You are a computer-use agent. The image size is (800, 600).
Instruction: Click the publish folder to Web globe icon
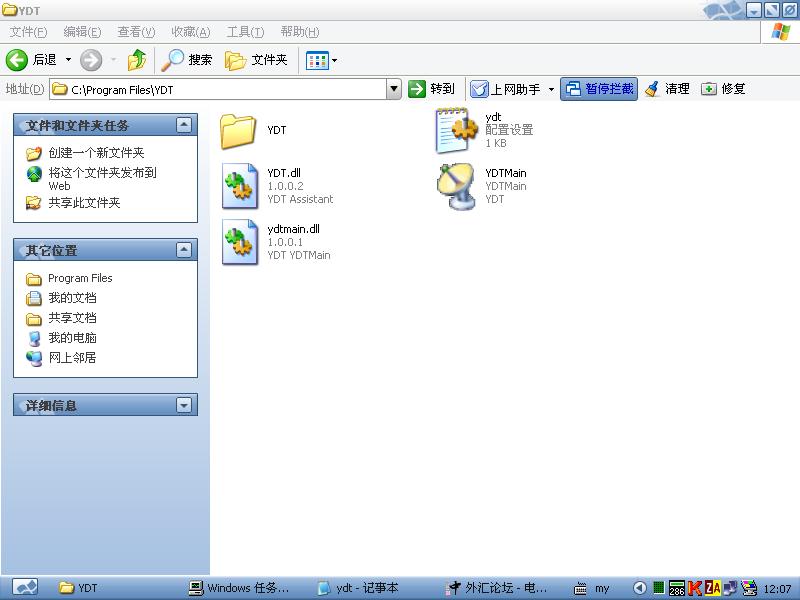(x=34, y=174)
